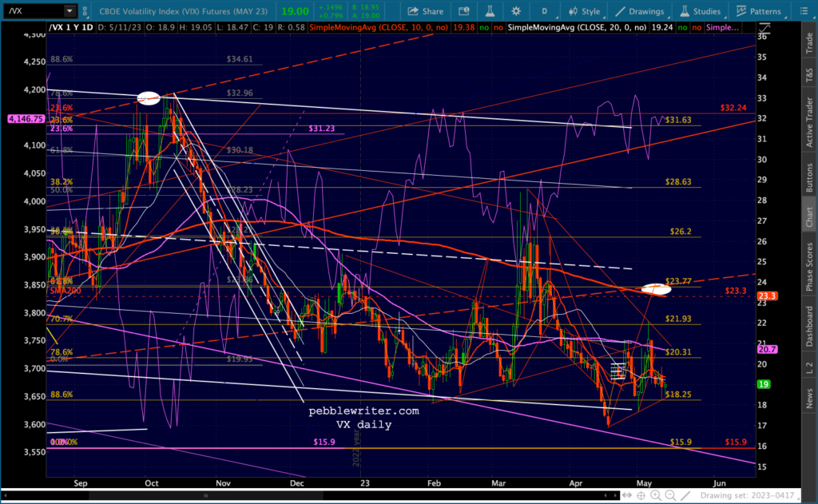Click the symbol link clipboard icon
The width and height of the screenshot is (818, 504).
tap(85, 11)
